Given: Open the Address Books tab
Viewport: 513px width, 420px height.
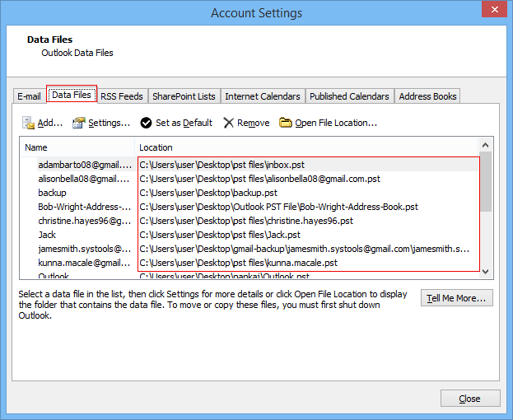Looking at the screenshot, I should (x=427, y=96).
